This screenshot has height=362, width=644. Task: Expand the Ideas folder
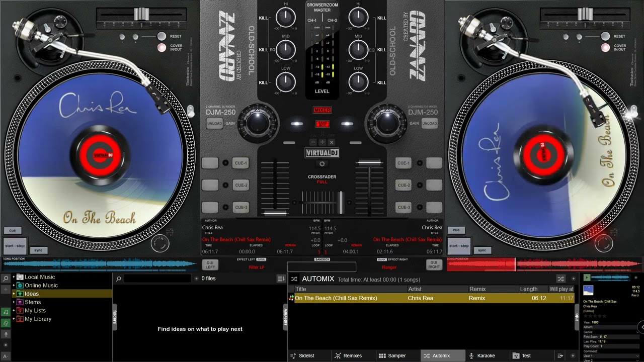coord(14,294)
